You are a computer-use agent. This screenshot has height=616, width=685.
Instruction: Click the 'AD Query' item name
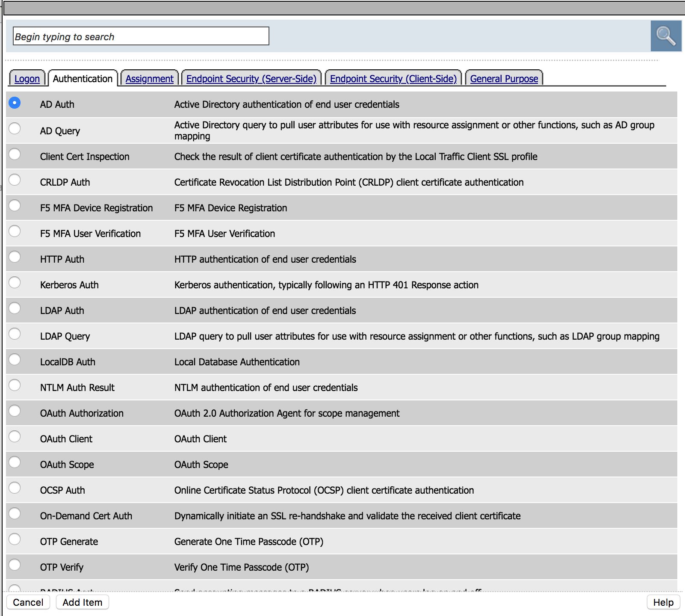(60, 131)
